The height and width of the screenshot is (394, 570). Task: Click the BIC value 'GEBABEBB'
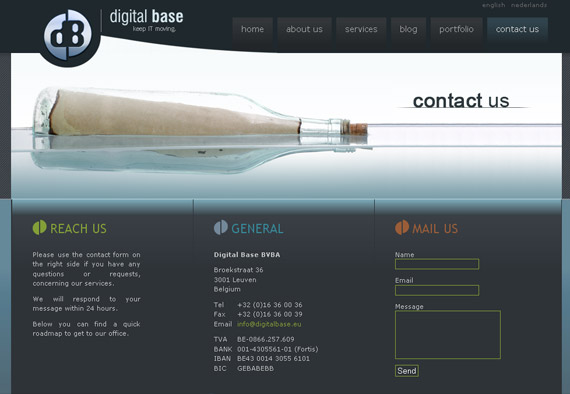[256, 369]
